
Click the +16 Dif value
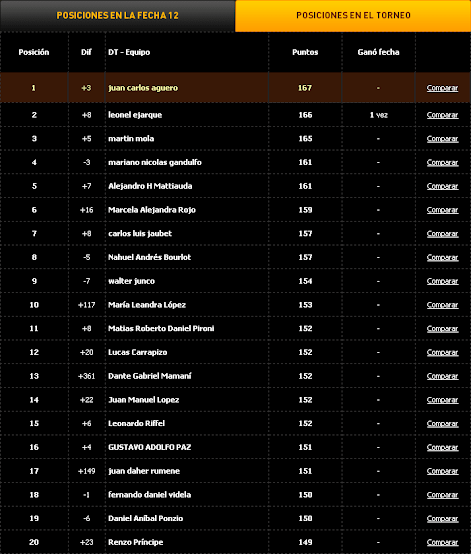coord(86,210)
